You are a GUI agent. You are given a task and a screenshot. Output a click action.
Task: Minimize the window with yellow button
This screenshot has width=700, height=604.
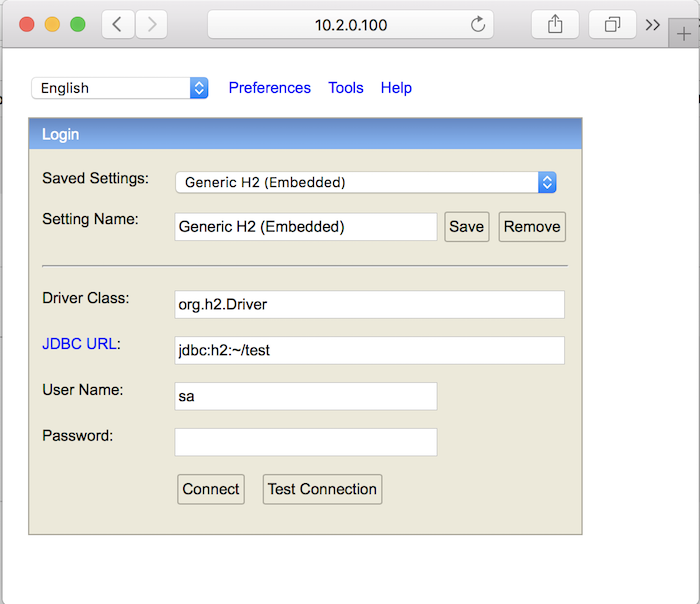(x=52, y=24)
